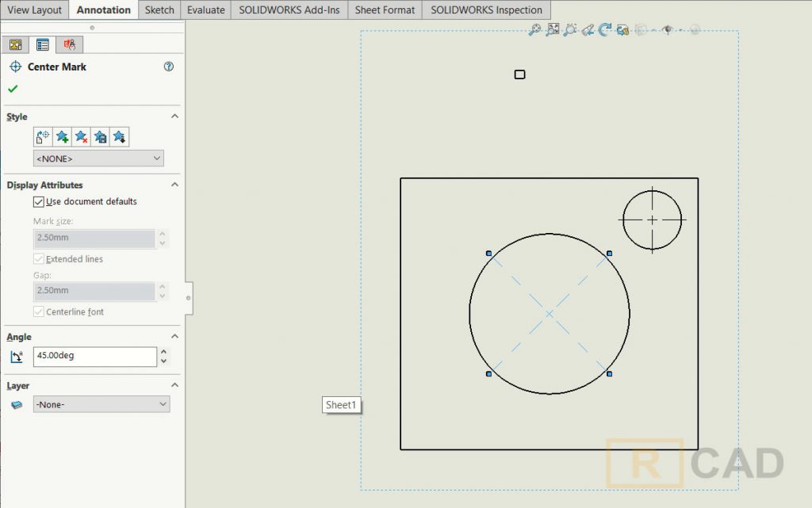Switch to the Sketch ribbon tab

pos(159,10)
